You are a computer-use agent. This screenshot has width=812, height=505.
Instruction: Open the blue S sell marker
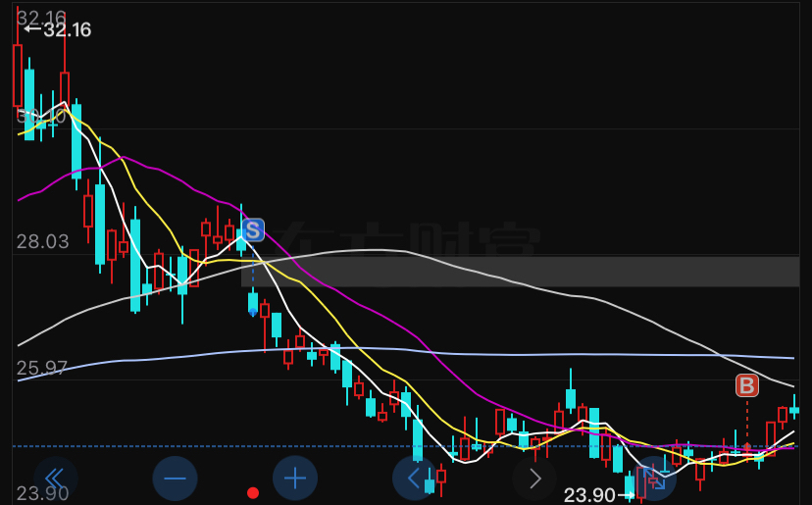[x=253, y=230]
